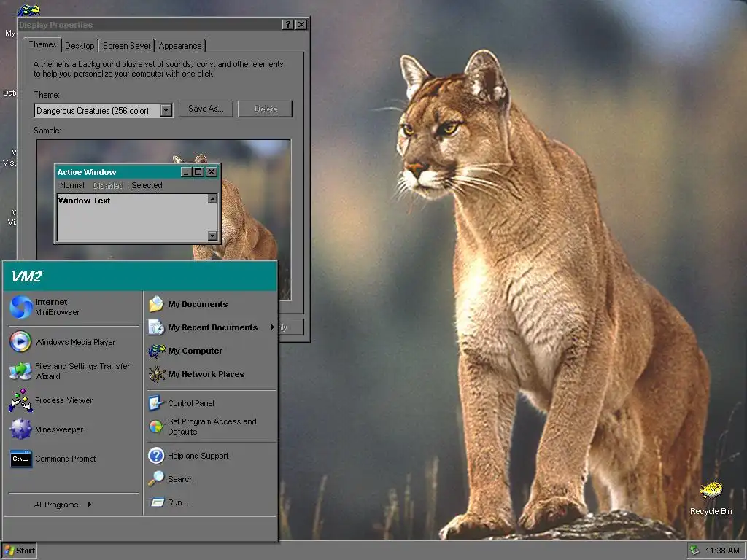The image size is (747, 560).
Task: Open Help and Support icon
Action: [156, 456]
